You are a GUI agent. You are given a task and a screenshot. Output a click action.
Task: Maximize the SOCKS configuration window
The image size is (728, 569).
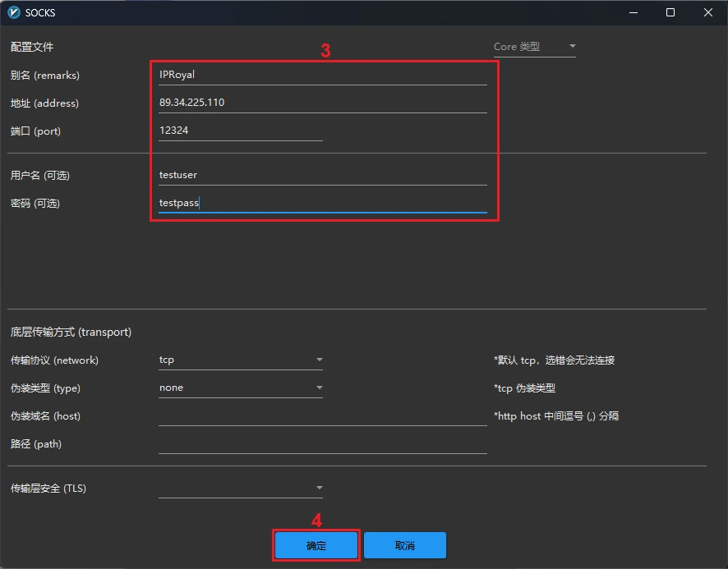[670, 12]
